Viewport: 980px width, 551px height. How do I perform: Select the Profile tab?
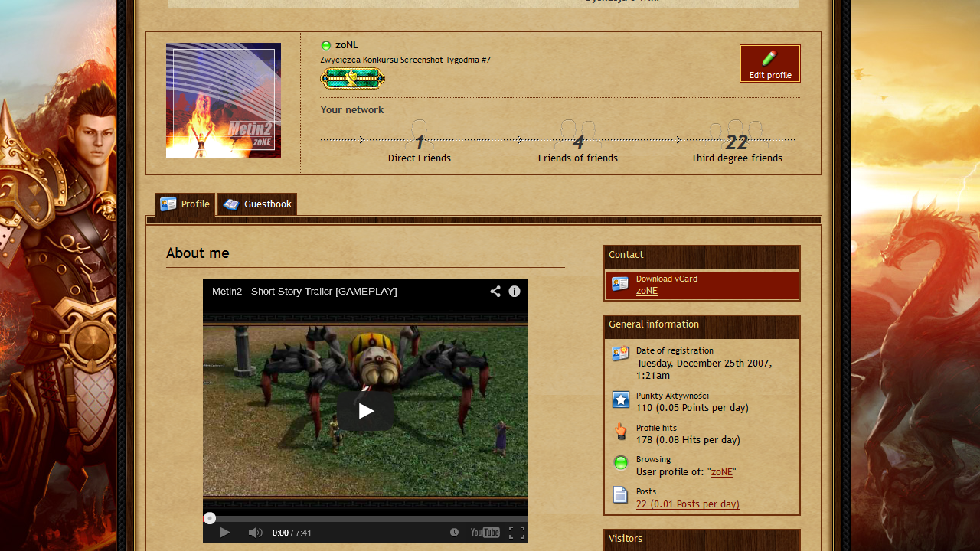point(185,204)
